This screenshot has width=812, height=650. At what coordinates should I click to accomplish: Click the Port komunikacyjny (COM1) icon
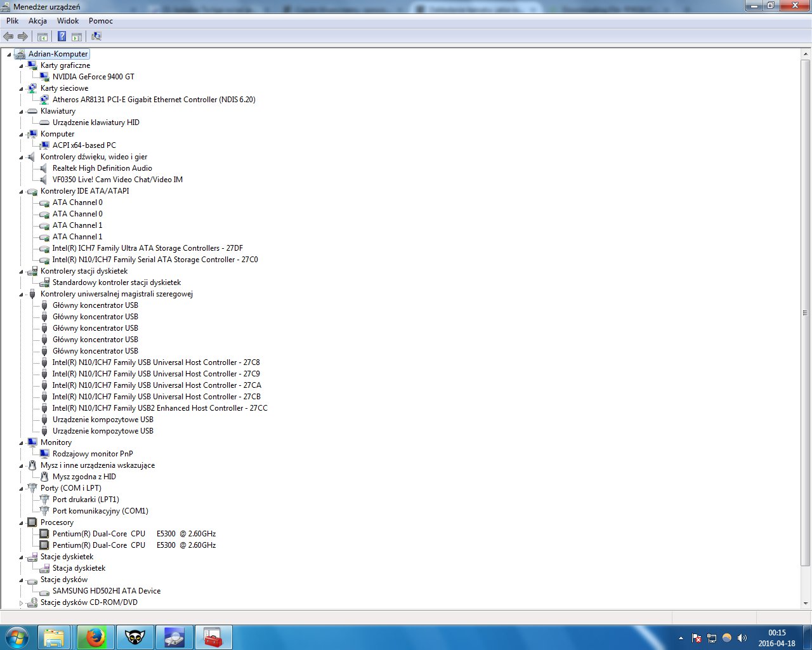44,511
